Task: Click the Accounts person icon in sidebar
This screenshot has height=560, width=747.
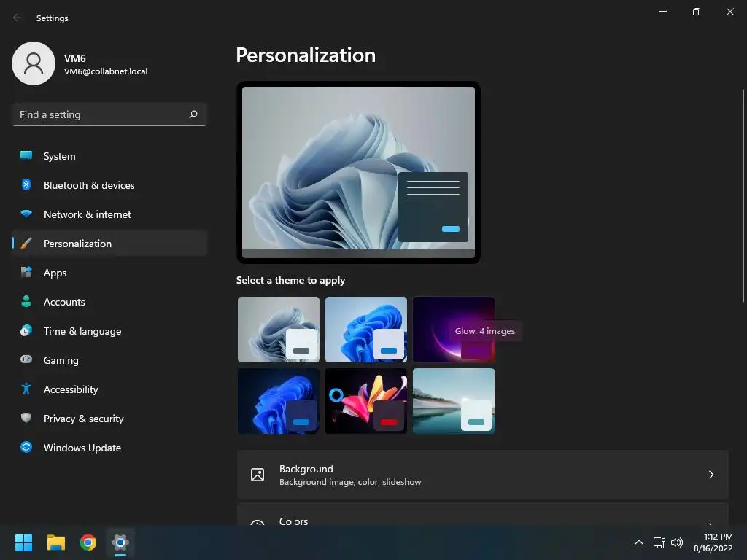Action: click(x=26, y=301)
